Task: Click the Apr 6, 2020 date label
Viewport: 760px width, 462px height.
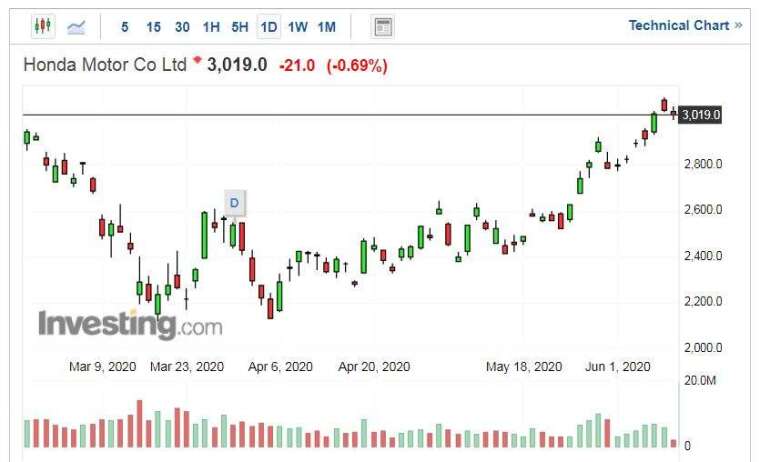Action: pos(280,366)
